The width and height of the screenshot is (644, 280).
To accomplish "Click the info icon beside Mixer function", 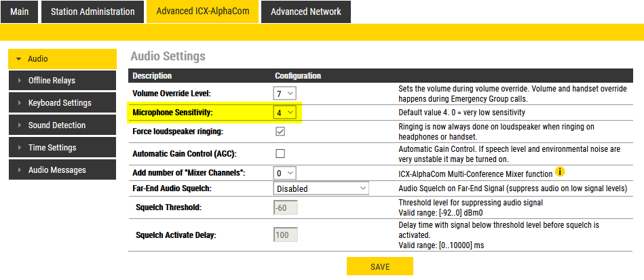I will 560,172.
